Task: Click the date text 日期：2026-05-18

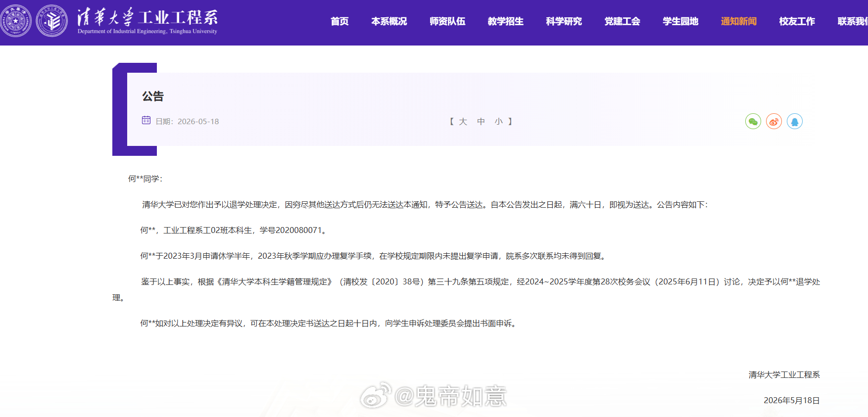Action: click(x=187, y=122)
